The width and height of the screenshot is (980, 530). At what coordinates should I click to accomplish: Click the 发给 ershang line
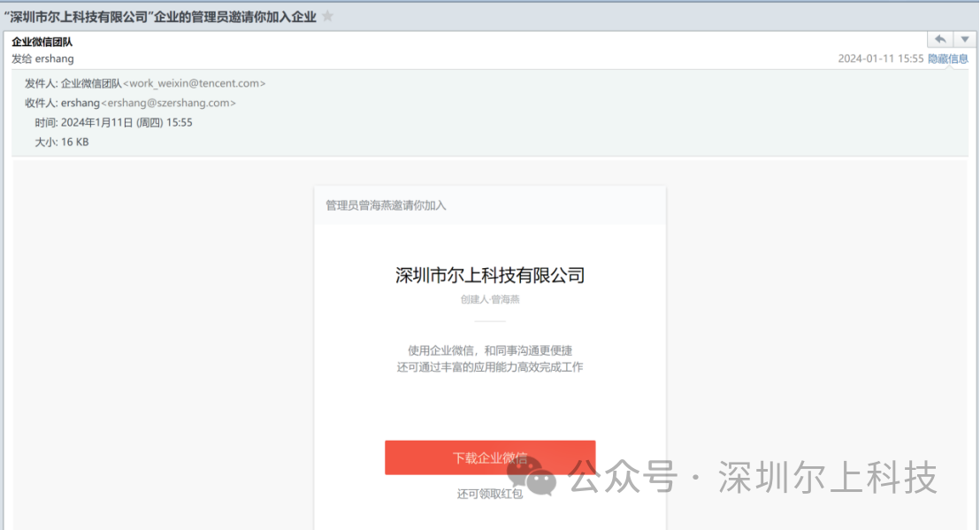coord(42,58)
